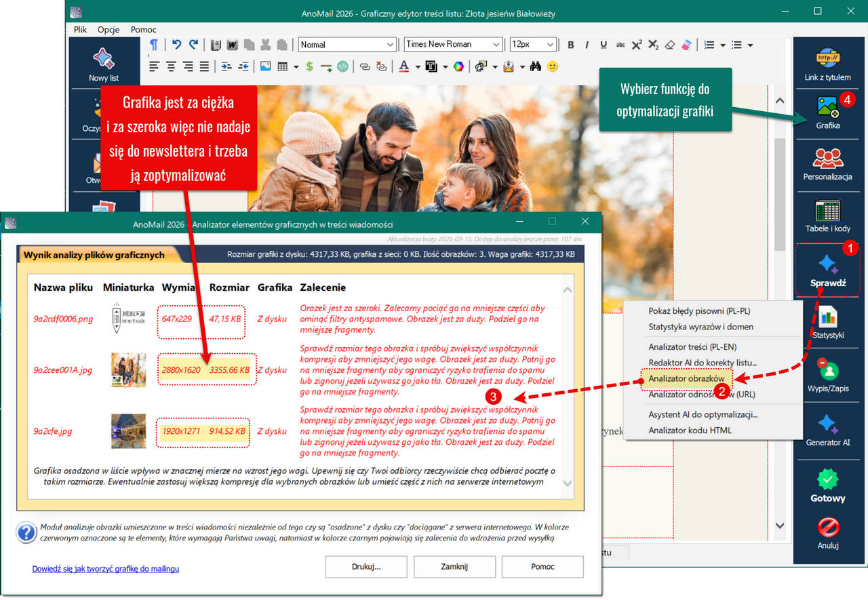
Task: Select Analizator obrazków from context menu
Action: (x=686, y=378)
